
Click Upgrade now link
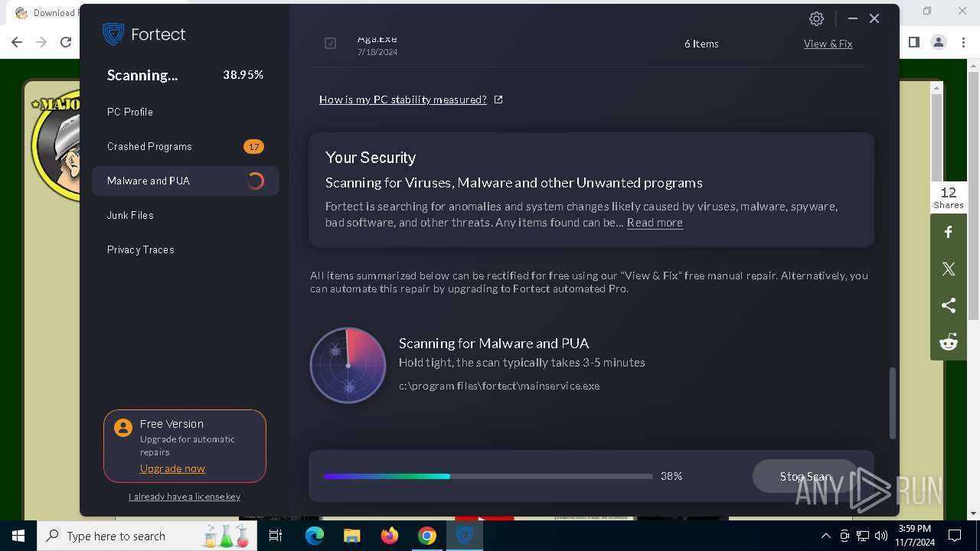pos(172,468)
